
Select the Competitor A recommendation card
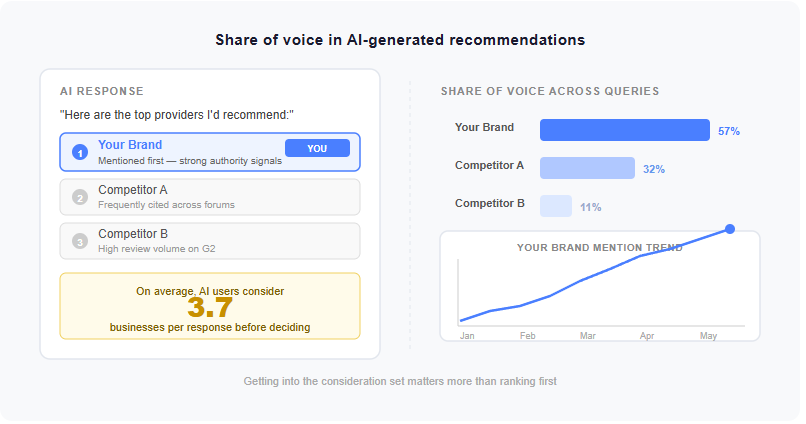click(x=210, y=197)
